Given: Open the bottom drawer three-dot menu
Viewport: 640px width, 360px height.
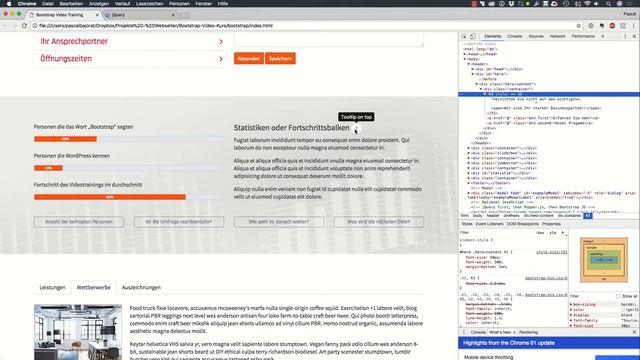Looking at the screenshot, I should pos(464,332).
